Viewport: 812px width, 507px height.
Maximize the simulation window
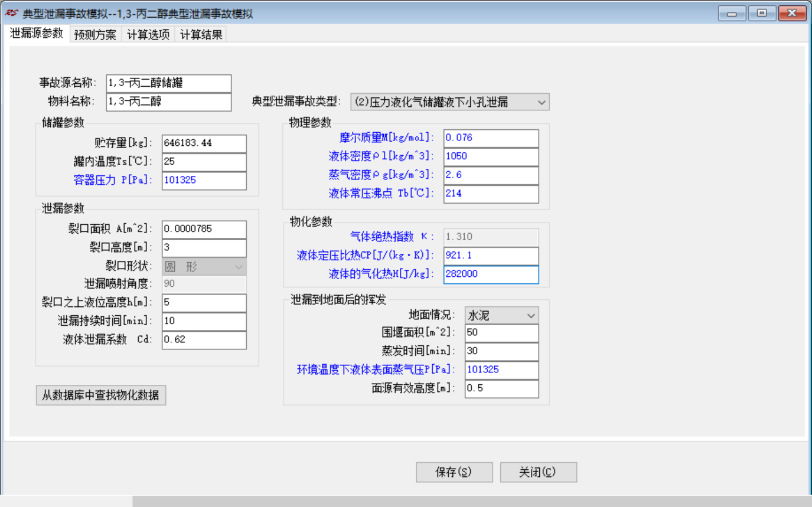point(762,13)
